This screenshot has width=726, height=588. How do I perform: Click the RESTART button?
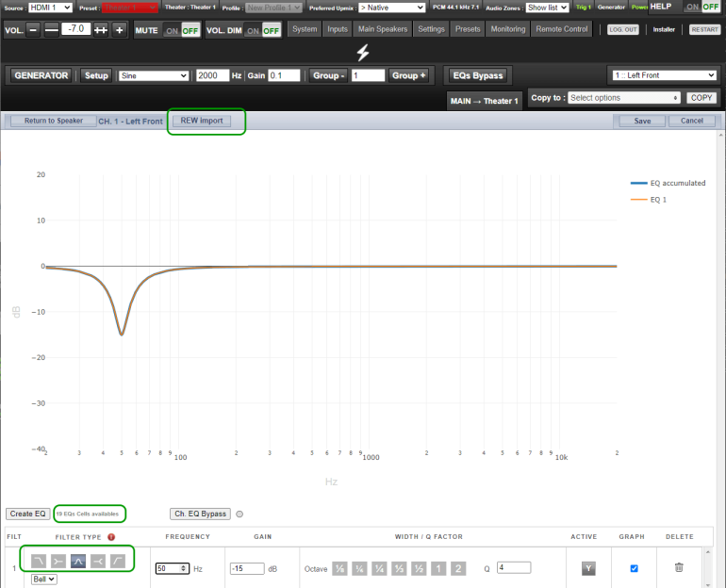click(x=704, y=29)
